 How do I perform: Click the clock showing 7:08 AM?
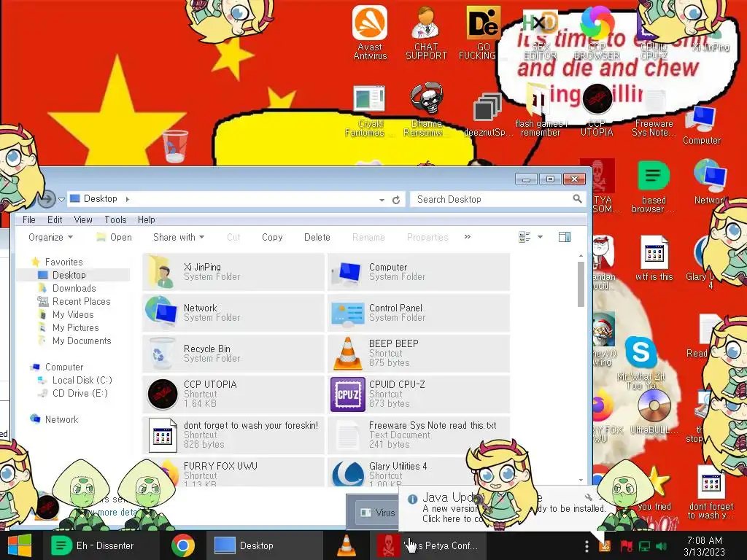coord(704,546)
